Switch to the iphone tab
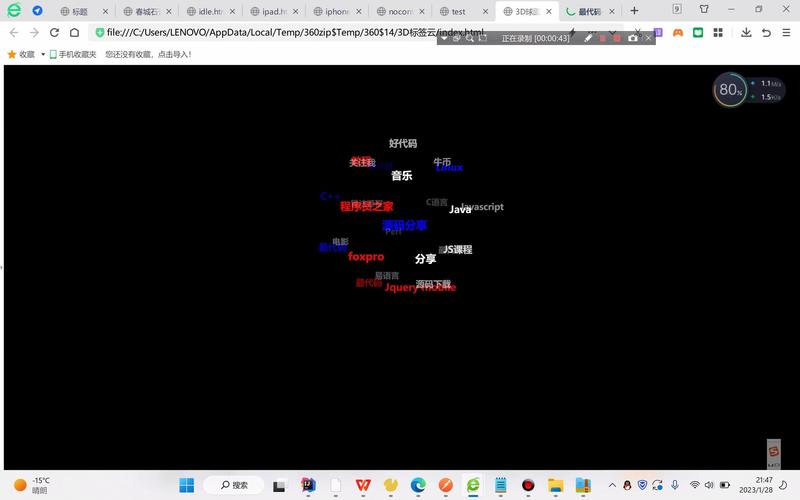The height and width of the screenshot is (500, 800). 337,11
